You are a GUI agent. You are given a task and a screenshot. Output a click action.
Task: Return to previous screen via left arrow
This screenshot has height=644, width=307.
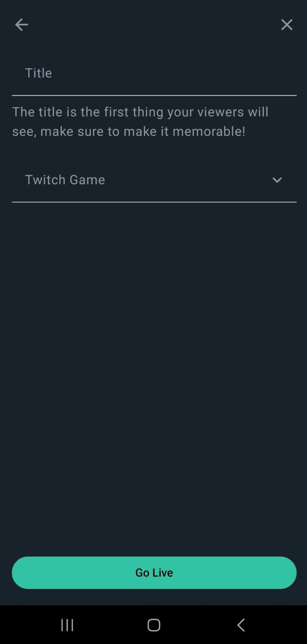(21, 24)
